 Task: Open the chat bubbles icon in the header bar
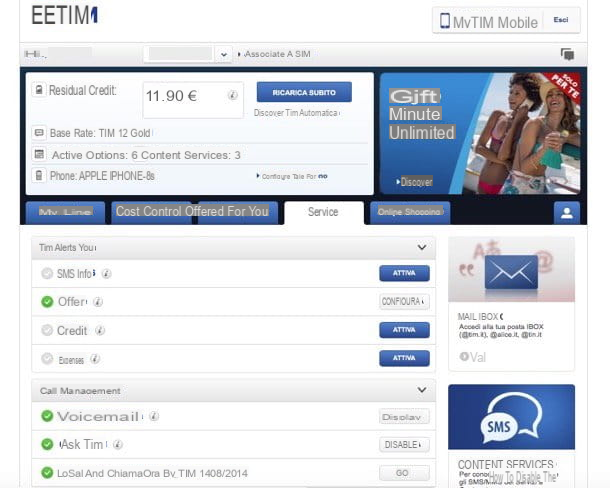pyautogui.click(x=567, y=54)
